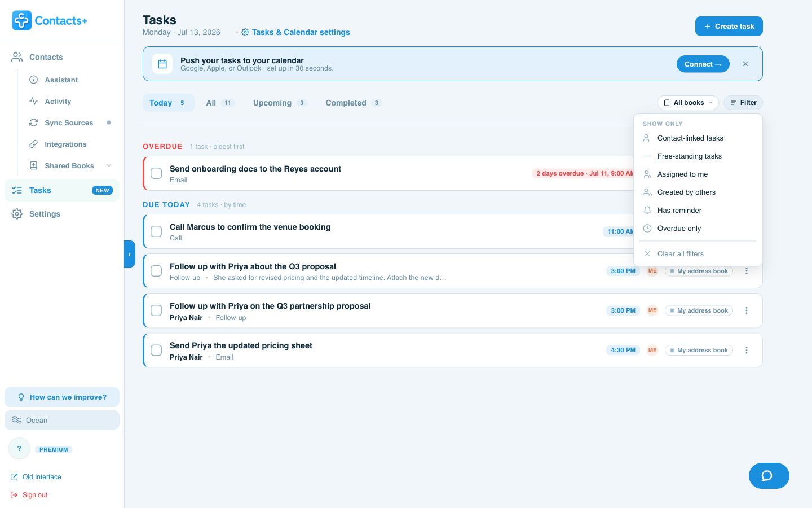Screen dimensions: 812x508
Task: Click 4:30 PM time badge
Action: pyautogui.click(x=623, y=350)
